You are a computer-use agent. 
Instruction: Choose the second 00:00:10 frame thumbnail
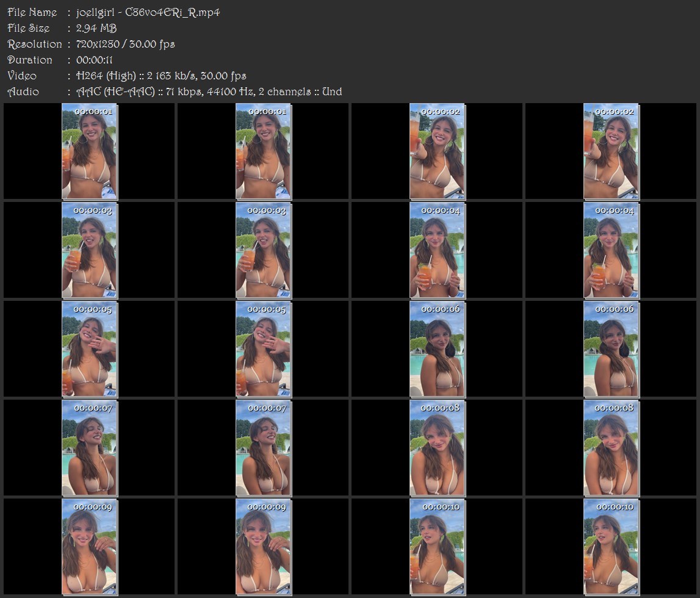pyautogui.click(x=611, y=547)
